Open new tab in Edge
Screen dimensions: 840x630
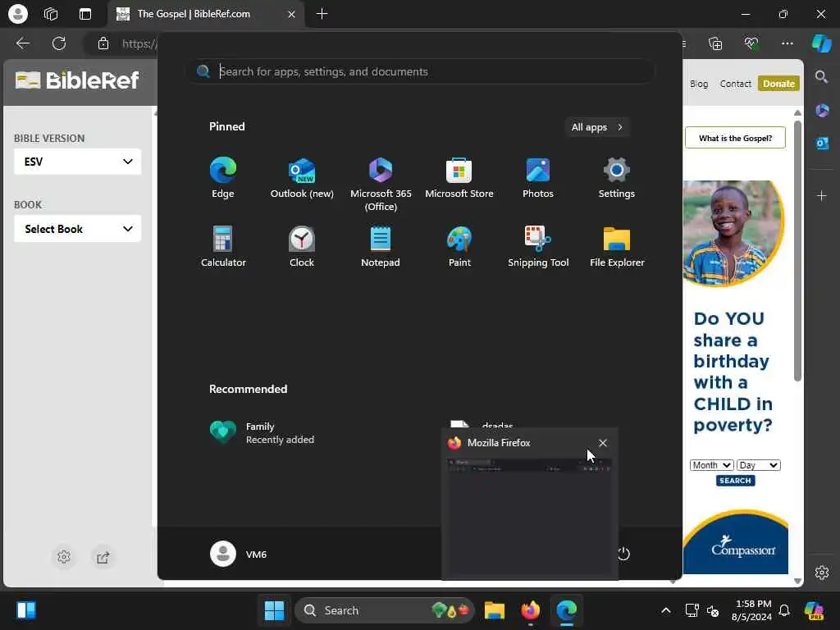322,14
